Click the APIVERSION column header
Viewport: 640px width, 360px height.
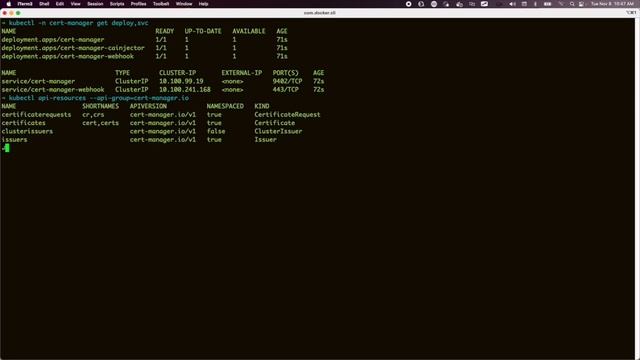[148, 107]
